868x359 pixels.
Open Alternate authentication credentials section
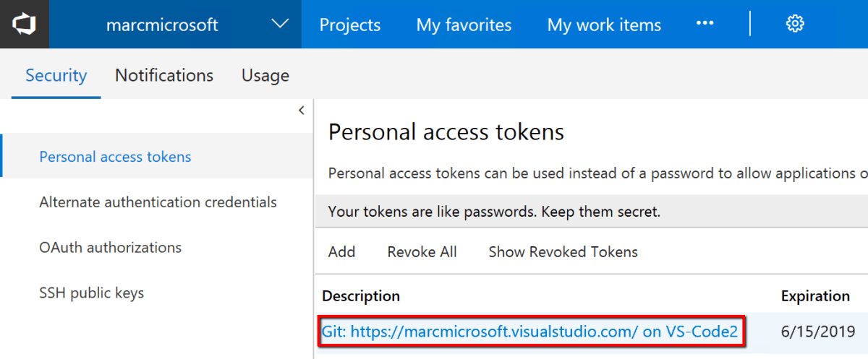[158, 202]
